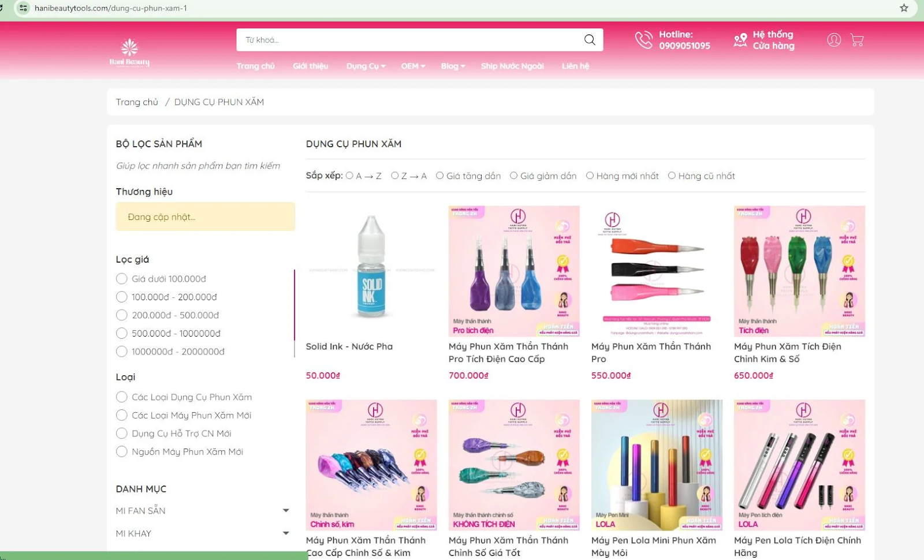Select Hàng cũ nhất sort option
Image resolution: width=924 pixels, height=560 pixels.
point(672,176)
